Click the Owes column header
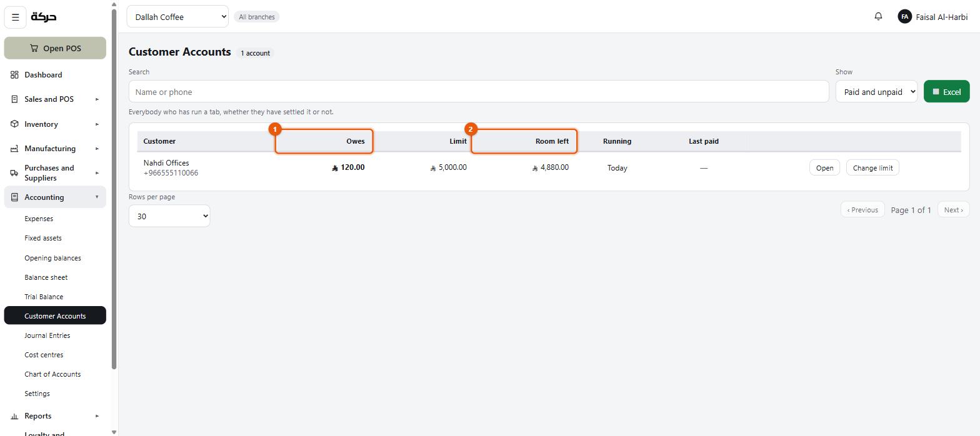This screenshot has width=980, height=436. (356, 141)
